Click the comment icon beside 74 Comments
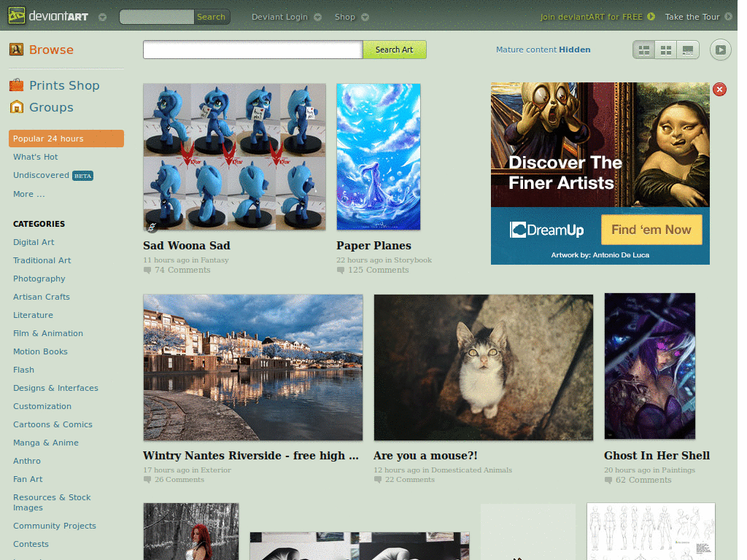 tap(147, 270)
